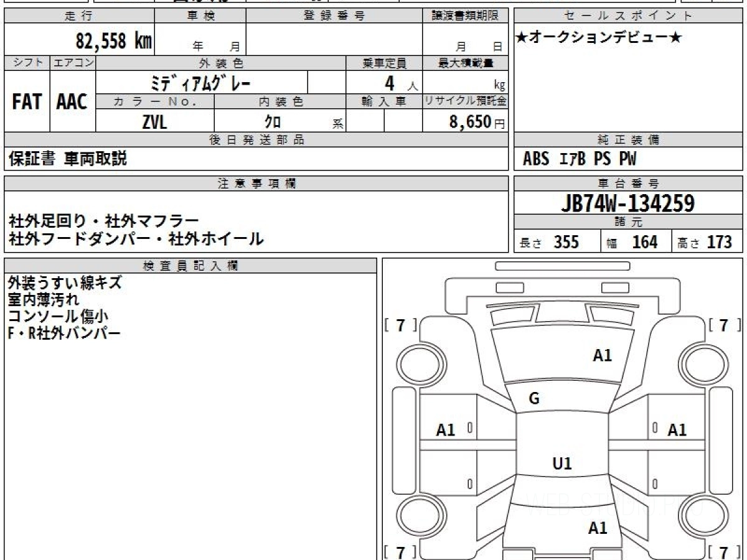Viewport: 747px width, 560px height.
Task: Select the inspector note コンソール傷小
Action: tap(58, 316)
